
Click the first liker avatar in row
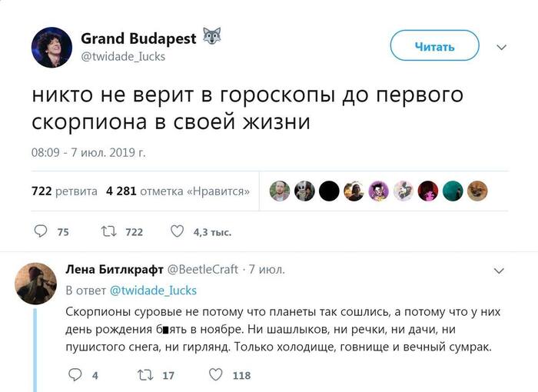pyautogui.click(x=280, y=191)
